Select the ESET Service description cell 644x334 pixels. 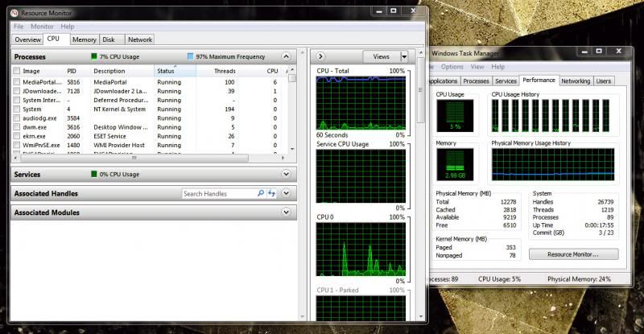109,136
